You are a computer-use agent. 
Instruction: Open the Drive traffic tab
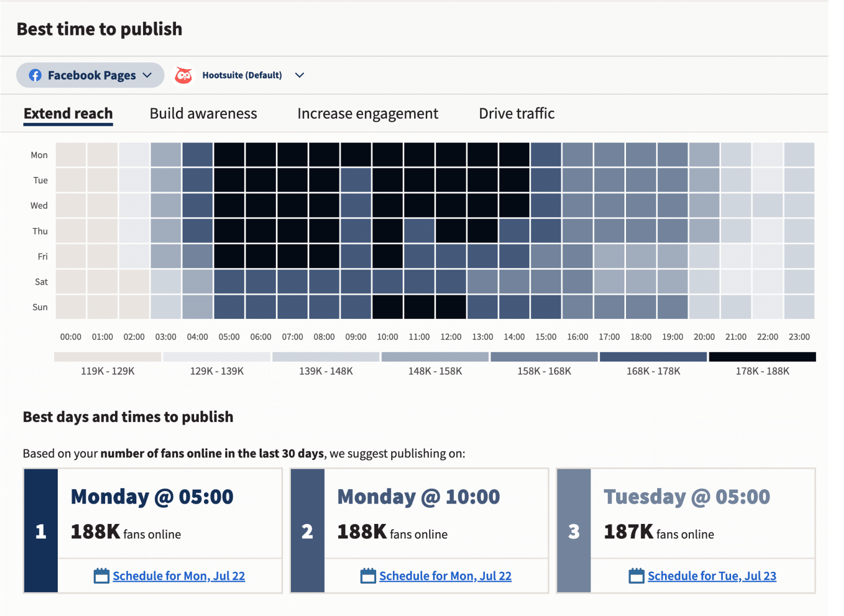[516, 113]
